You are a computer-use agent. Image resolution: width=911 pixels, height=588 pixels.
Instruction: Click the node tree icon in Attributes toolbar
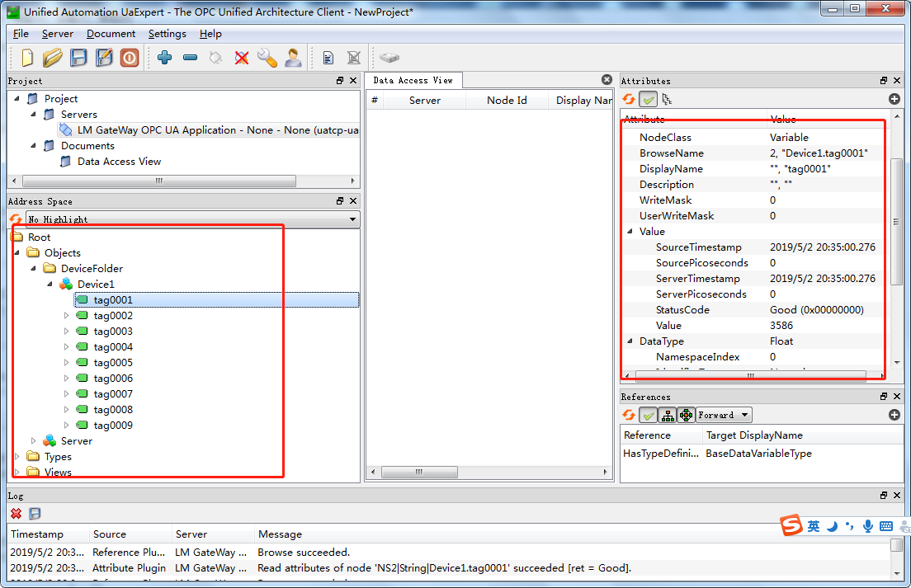(667, 99)
